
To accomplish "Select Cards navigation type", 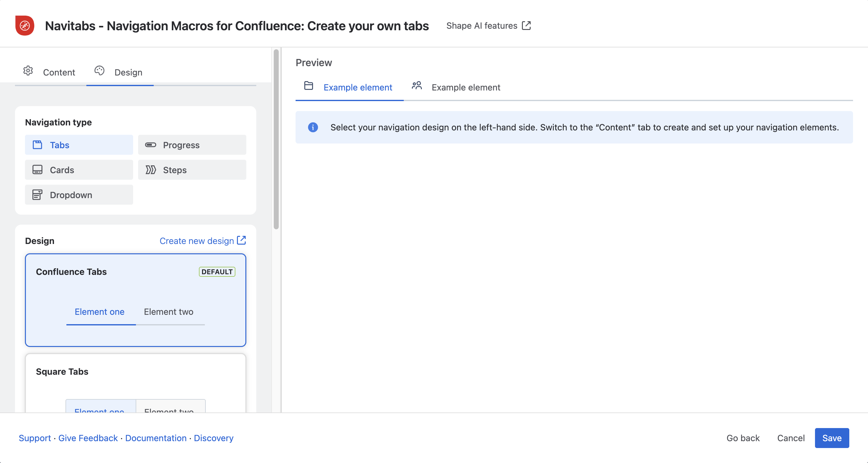I will (x=79, y=170).
